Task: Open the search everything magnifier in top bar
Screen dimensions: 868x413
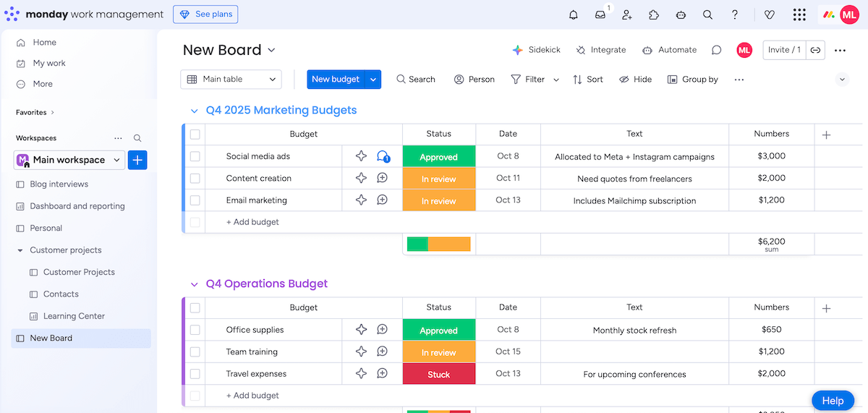Action: pyautogui.click(x=707, y=14)
